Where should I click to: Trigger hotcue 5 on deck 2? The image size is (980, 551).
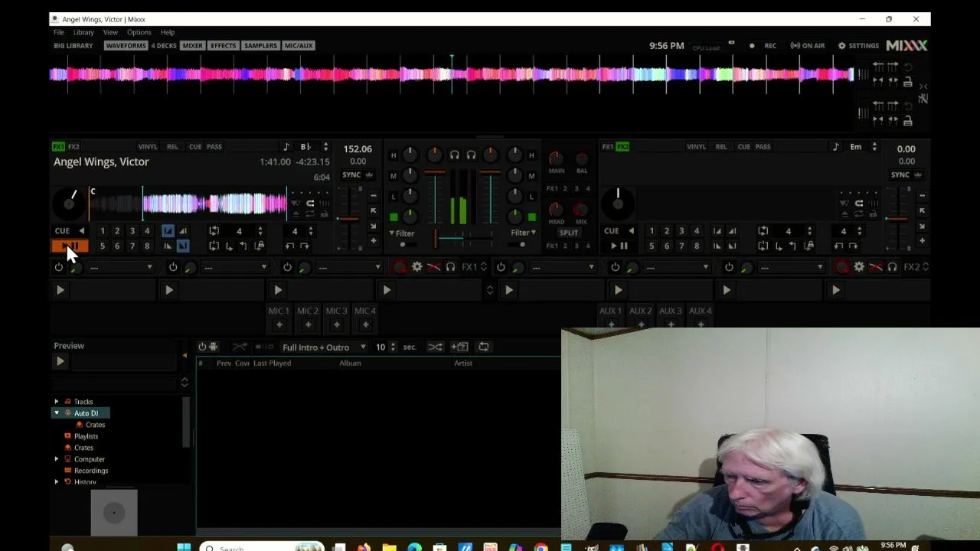click(652, 246)
